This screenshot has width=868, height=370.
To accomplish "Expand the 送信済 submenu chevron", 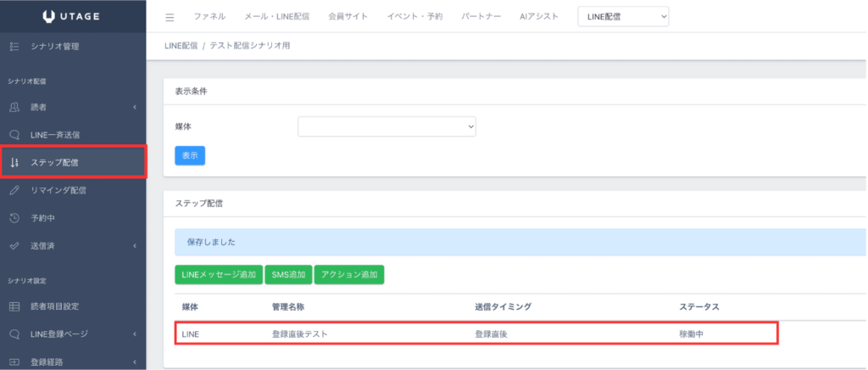I will 135,246.
